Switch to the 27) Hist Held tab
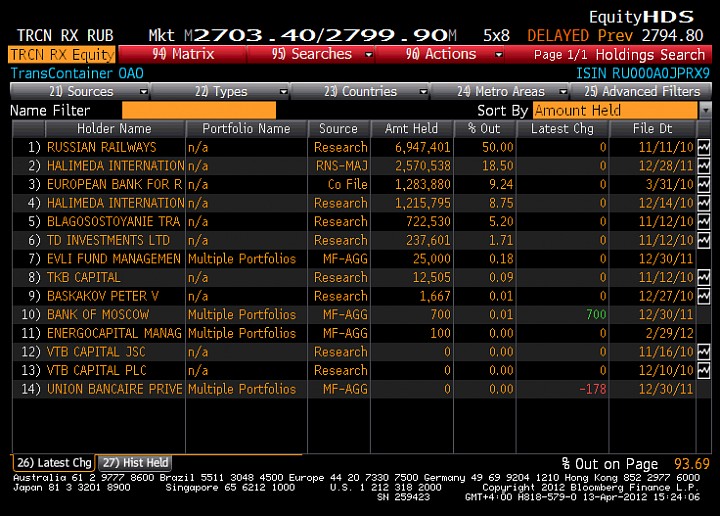The width and height of the screenshot is (720, 516). [x=135, y=463]
